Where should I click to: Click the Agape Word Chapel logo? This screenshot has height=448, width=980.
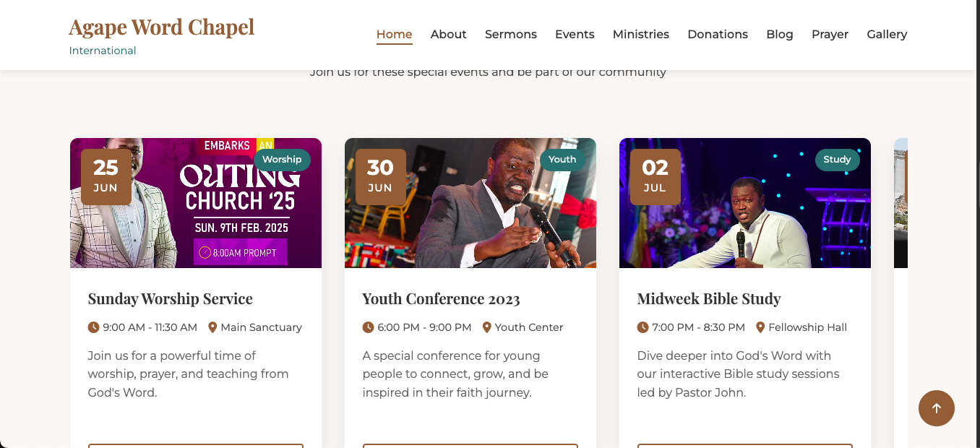[161, 27]
